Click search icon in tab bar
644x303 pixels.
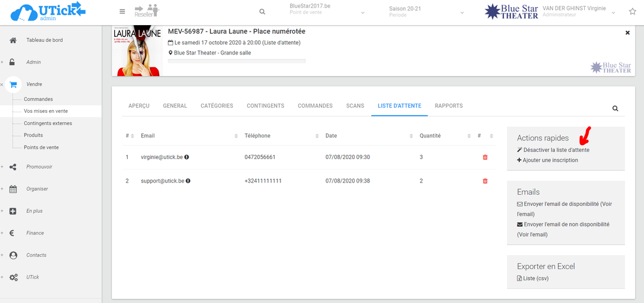(615, 109)
